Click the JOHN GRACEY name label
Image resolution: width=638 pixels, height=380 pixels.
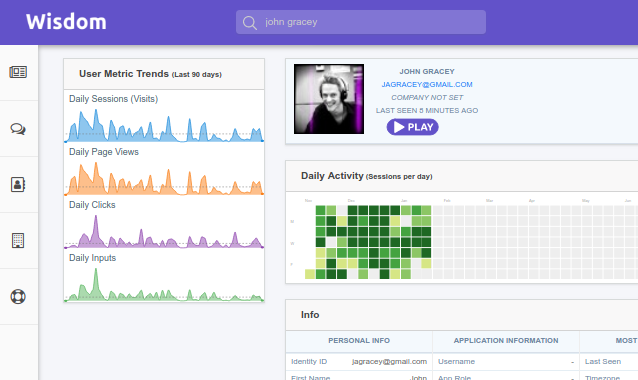427,72
